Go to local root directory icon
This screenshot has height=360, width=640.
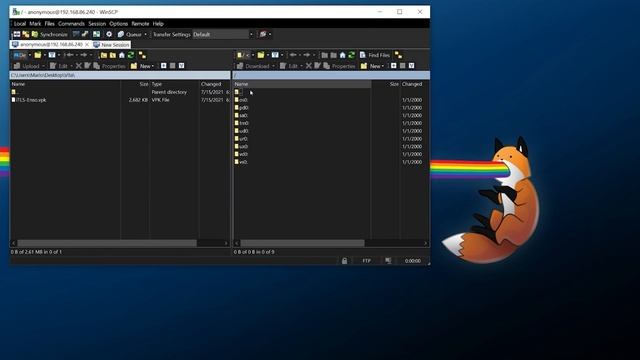click(x=113, y=55)
